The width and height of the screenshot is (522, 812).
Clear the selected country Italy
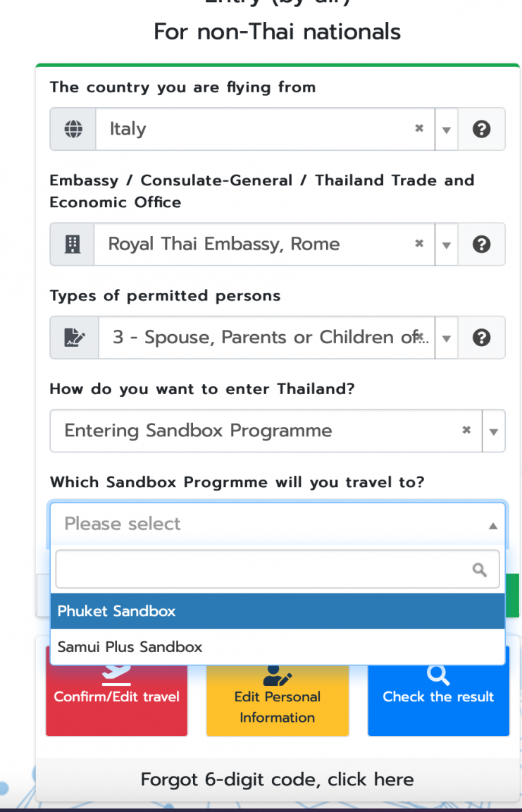pyautogui.click(x=419, y=128)
